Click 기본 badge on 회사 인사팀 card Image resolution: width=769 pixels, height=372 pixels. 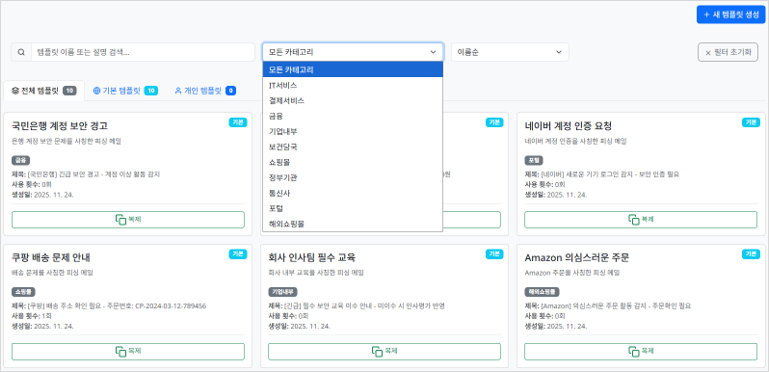point(494,254)
